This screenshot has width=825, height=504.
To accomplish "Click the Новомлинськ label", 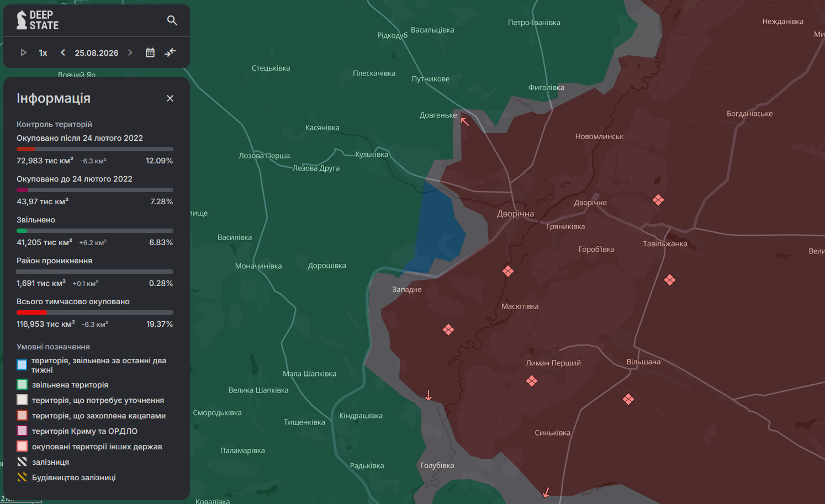I will pos(599,136).
